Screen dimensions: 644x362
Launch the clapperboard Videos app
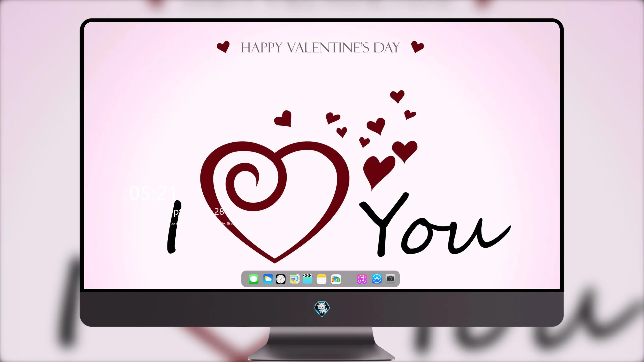pyautogui.click(x=308, y=279)
